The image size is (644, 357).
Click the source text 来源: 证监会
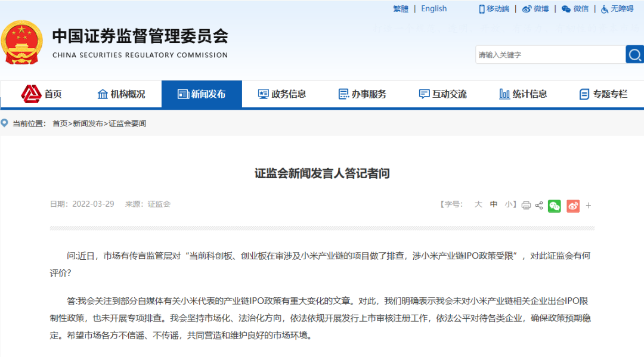tap(148, 204)
